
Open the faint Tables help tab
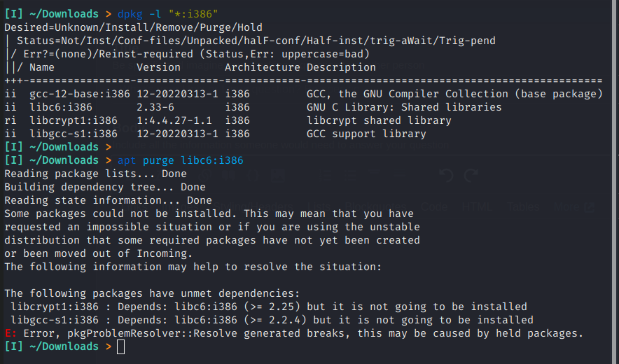pos(523,207)
